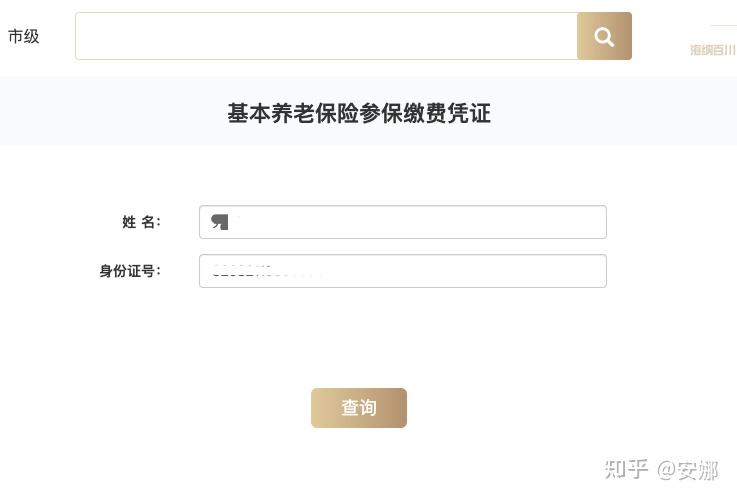Focus the top search input box
737x500 pixels.
coord(326,37)
